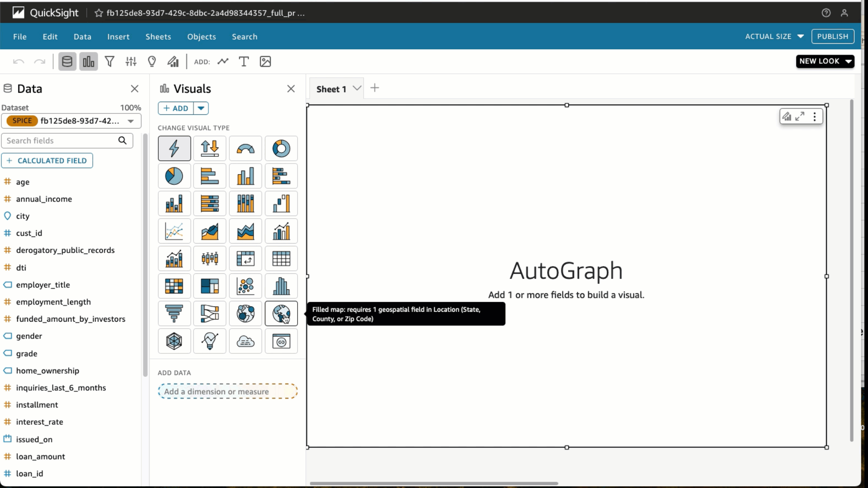Pick the pivot table visual type
Screen dimensions: 868x488
pyautogui.click(x=245, y=259)
